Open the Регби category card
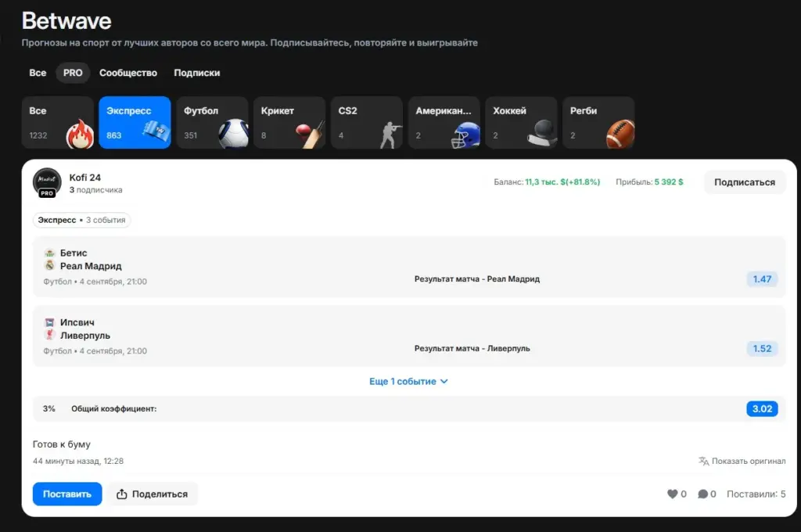 (x=598, y=123)
